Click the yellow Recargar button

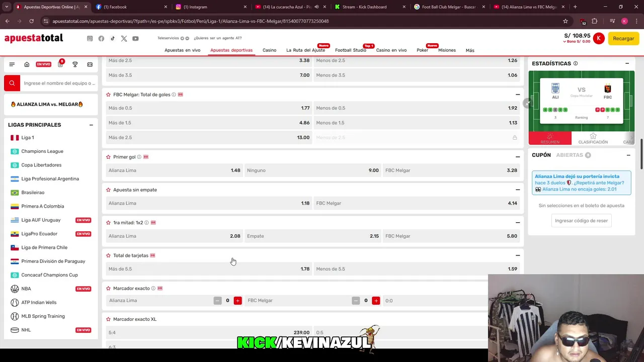[623, 38]
